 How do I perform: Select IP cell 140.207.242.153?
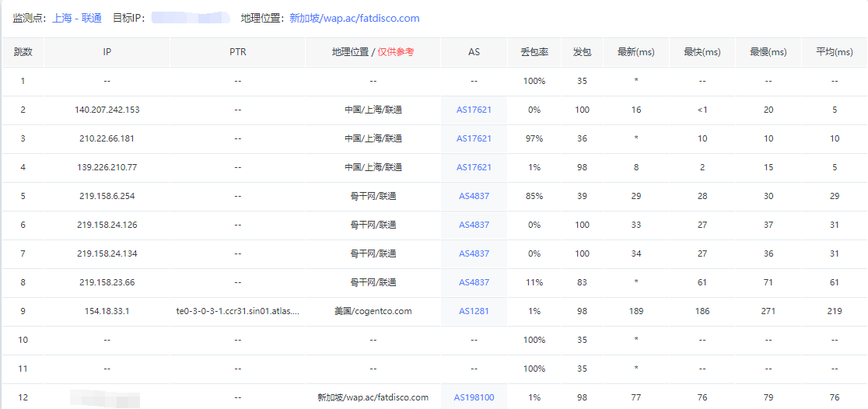coord(107,110)
